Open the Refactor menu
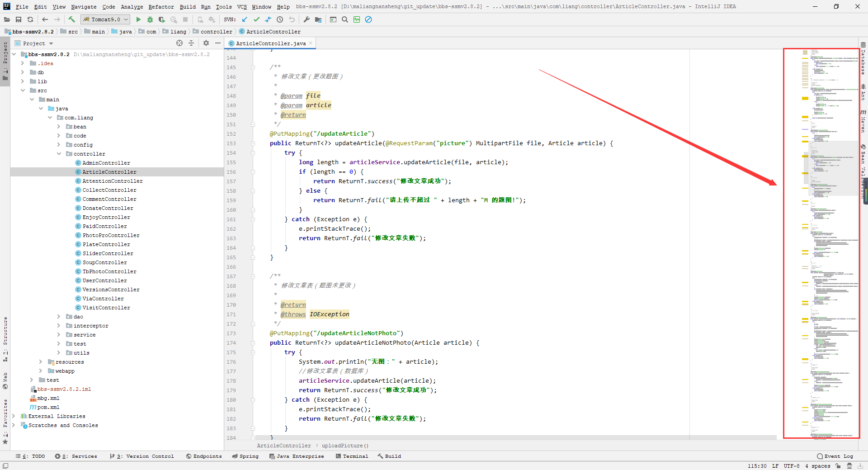The width and height of the screenshot is (868, 470). tap(161, 7)
